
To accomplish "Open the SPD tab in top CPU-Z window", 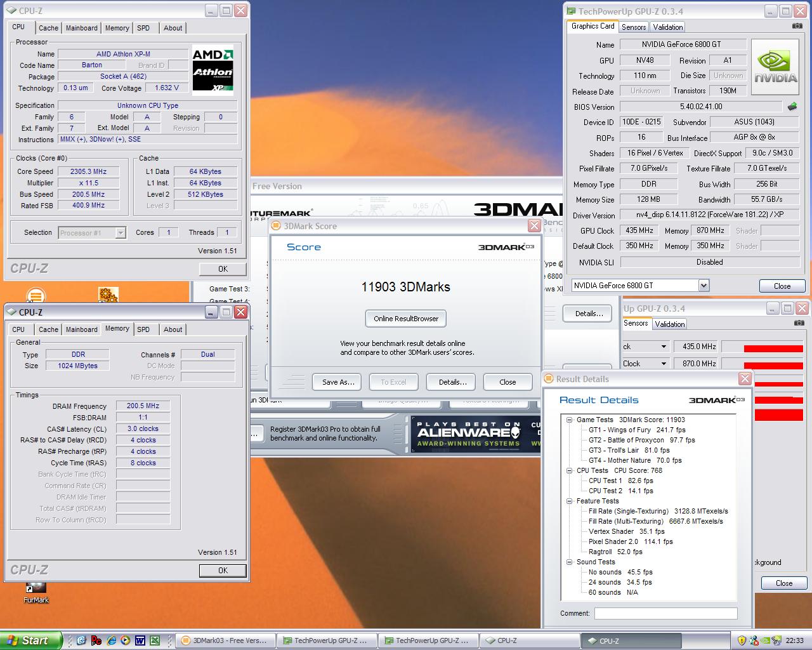I will click(143, 28).
